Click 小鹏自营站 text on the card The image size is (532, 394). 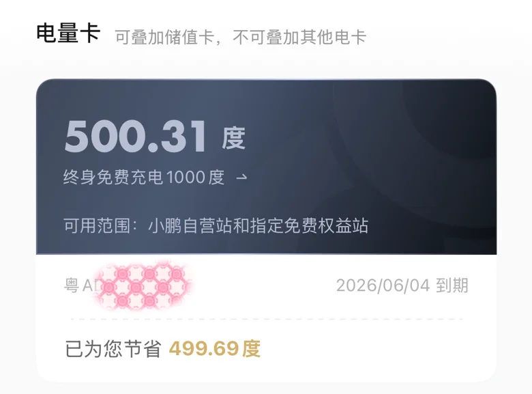(190, 225)
